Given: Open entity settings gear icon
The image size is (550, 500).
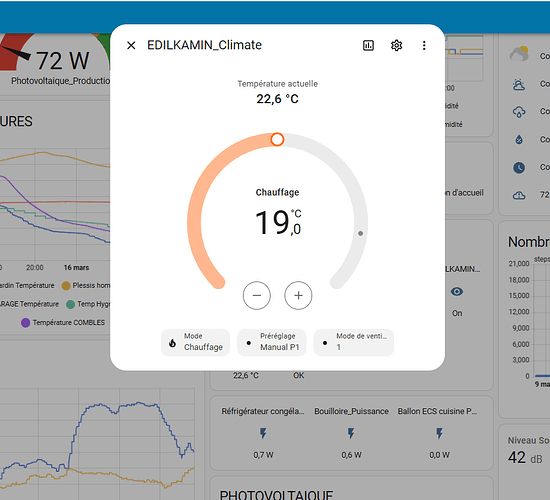Looking at the screenshot, I should tap(396, 45).
